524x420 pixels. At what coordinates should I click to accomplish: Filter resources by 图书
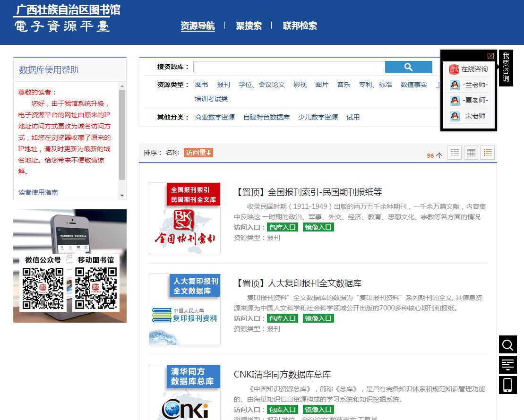tap(201, 85)
